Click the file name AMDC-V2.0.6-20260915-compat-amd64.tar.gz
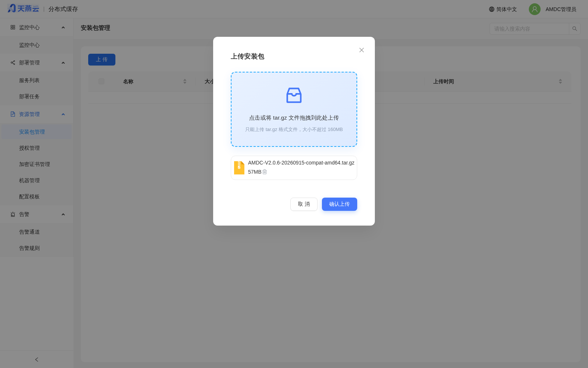Screen dimensions: 588x368 301,163
